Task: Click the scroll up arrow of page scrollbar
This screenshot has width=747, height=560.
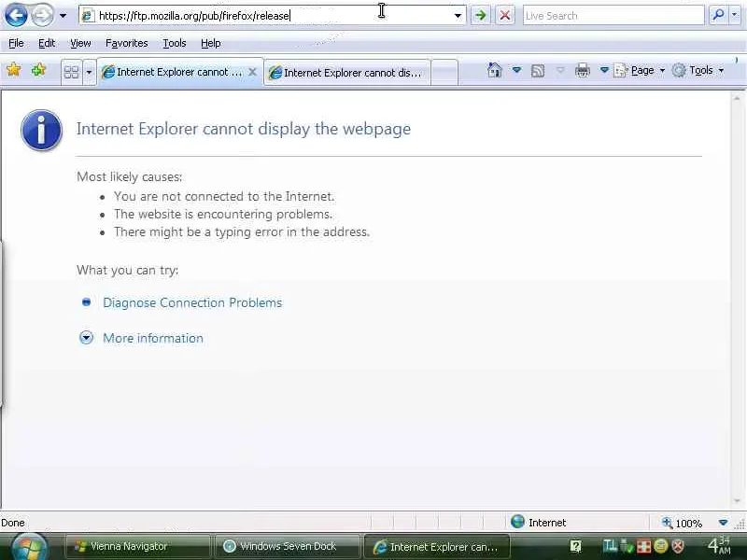Action: point(737,98)
